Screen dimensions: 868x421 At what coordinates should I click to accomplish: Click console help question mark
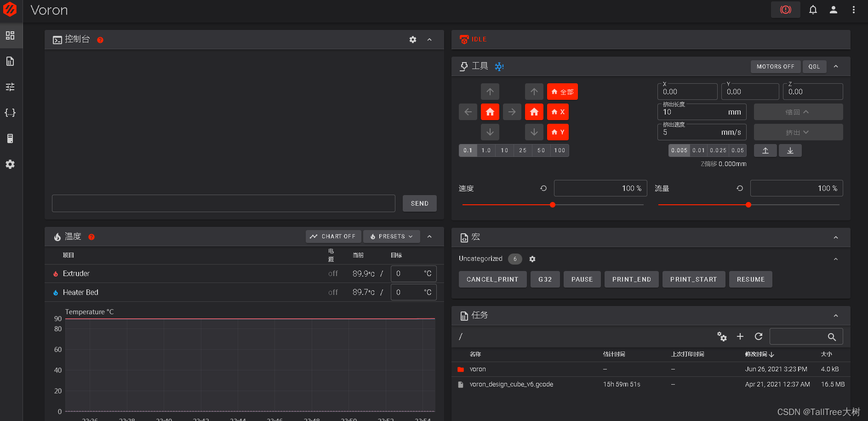pos(100,40)
